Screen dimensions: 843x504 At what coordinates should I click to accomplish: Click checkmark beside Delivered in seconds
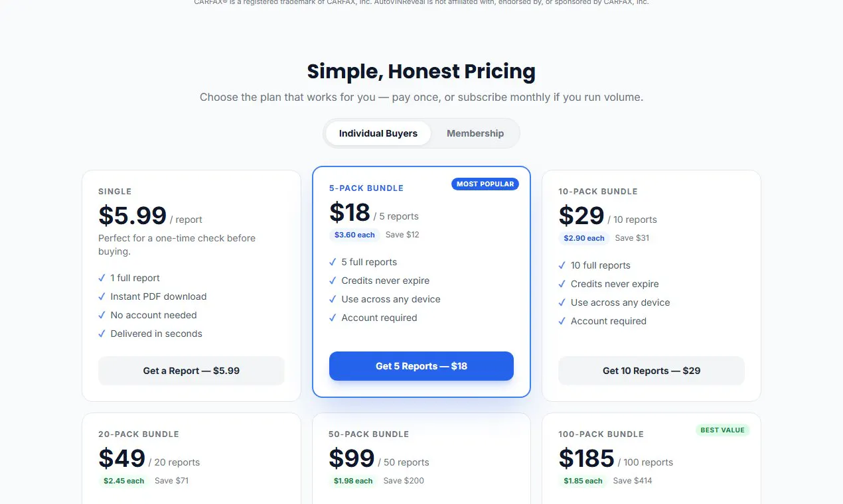[102, 334]
